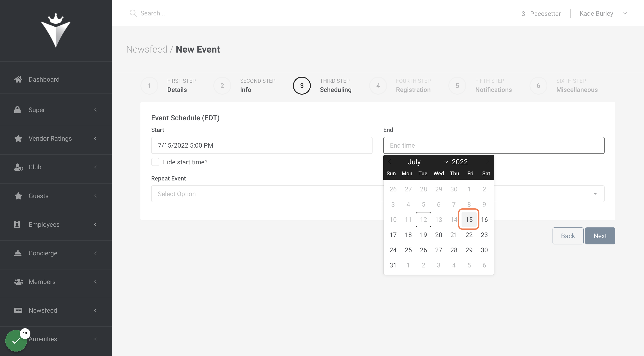The image size is (644, 356).
Task: Click the crown logo in sidebar
Action: (56, 30)
